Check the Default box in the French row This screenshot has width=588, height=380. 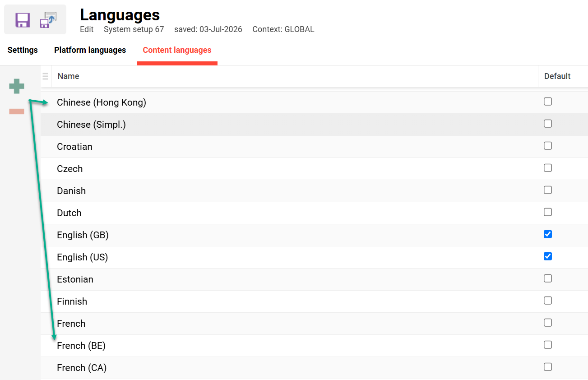coord(548,323)
